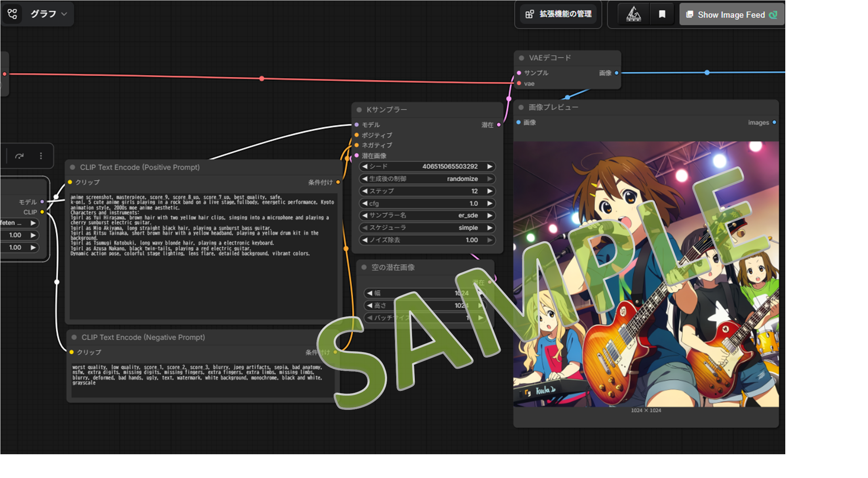
Task: Decrease バッチサイズ with the left arrow
Action: [369, 318]
